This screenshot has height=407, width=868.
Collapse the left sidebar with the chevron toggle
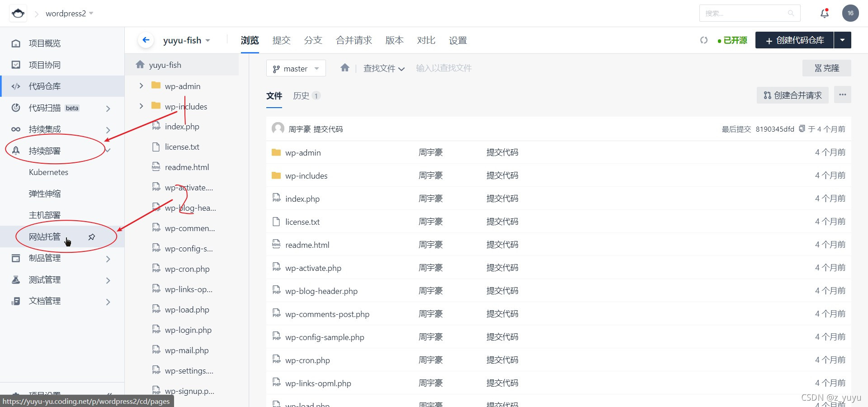click(109, 393)
